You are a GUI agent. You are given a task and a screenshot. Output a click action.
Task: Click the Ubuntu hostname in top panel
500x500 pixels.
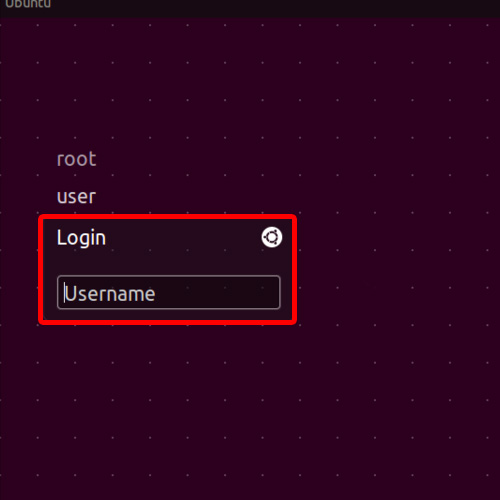coord(28,4)
